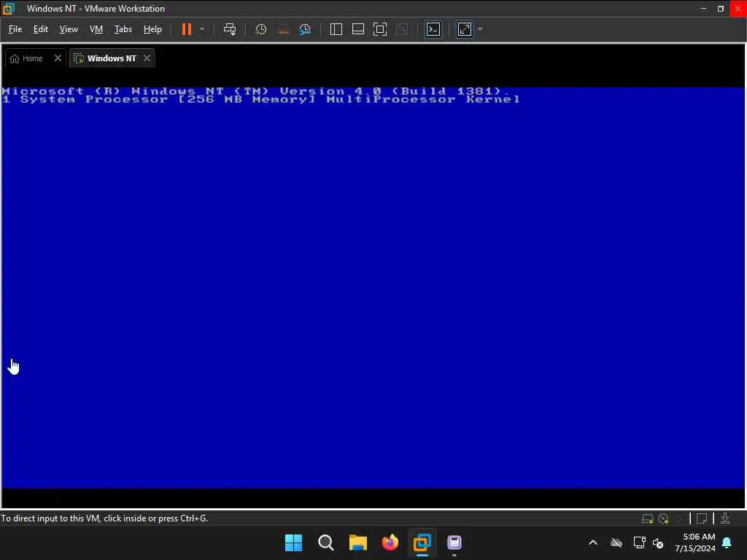This screenshot has width=747, height=560.
Task: Take a snapshot of this VM
Action: point(260,29)
